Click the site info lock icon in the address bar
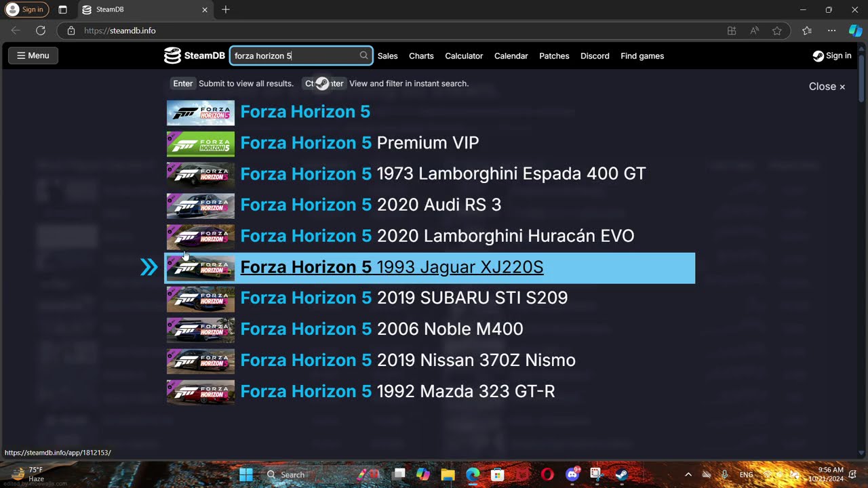Image resolution: width=868 pixels, height=488 pixels. 71,30
